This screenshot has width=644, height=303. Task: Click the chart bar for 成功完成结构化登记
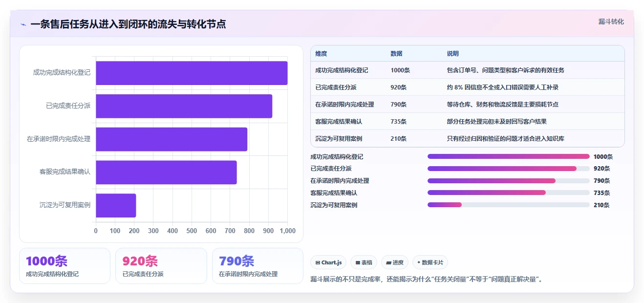(x=192, y=73)
